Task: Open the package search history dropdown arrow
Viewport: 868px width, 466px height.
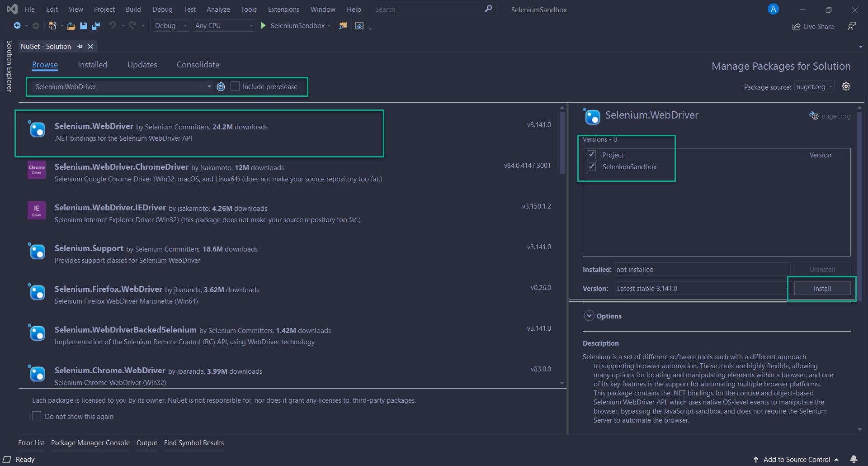Action: pyautogui.click(x=209, y=86)
